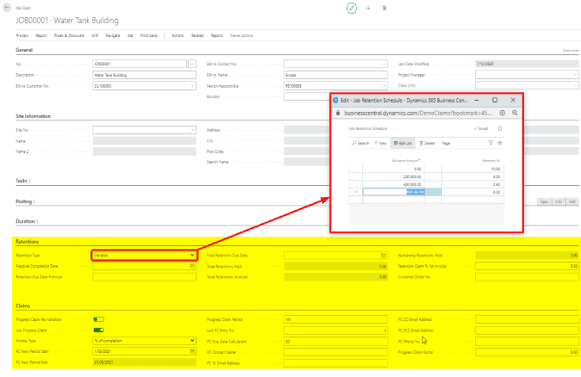Open the WIP menu
The image size is (581, 377).
pyautogui.click(x=94, y=36)
